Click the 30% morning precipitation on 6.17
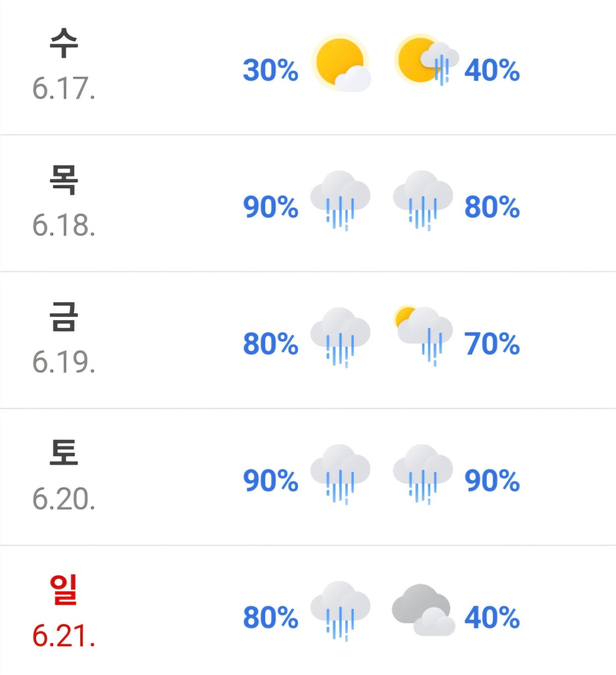The width and height of the screenshot is (616, 675). pyautogui.click(x=271, y=70)
